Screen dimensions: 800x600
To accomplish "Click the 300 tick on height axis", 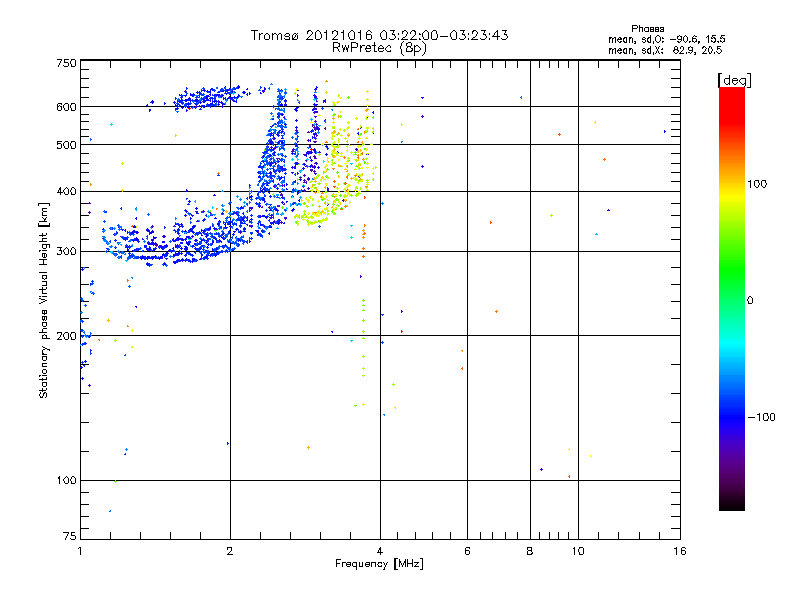I will click(66, 251).
